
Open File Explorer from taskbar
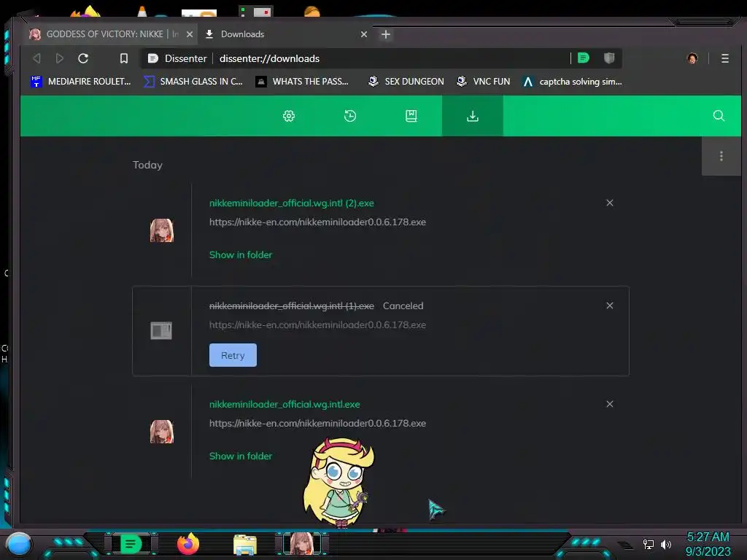(245, 545)
